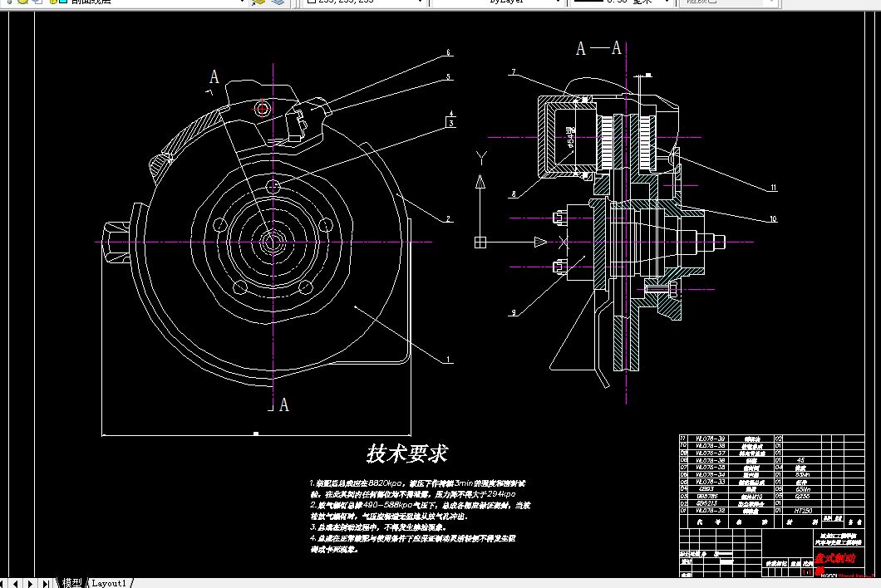Screen dimensions: 881x588
Task: Click the previous-tab navigation arrow
Action: point(15,583)
